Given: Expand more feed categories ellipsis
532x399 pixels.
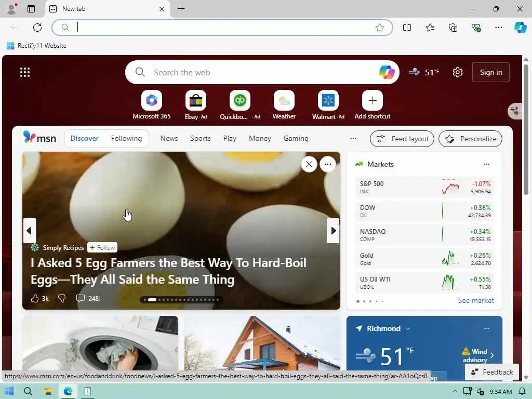Looking at the screenshot, I should (353, 138).
